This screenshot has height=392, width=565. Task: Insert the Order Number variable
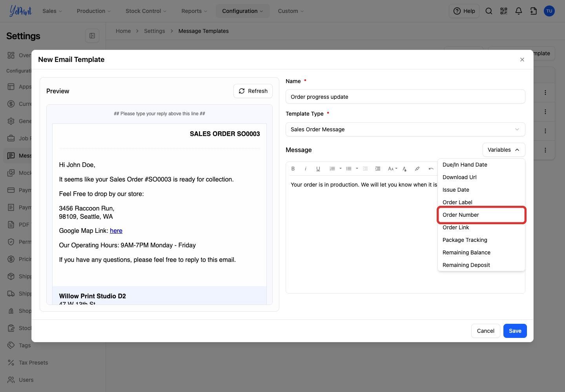coord(481,215)
